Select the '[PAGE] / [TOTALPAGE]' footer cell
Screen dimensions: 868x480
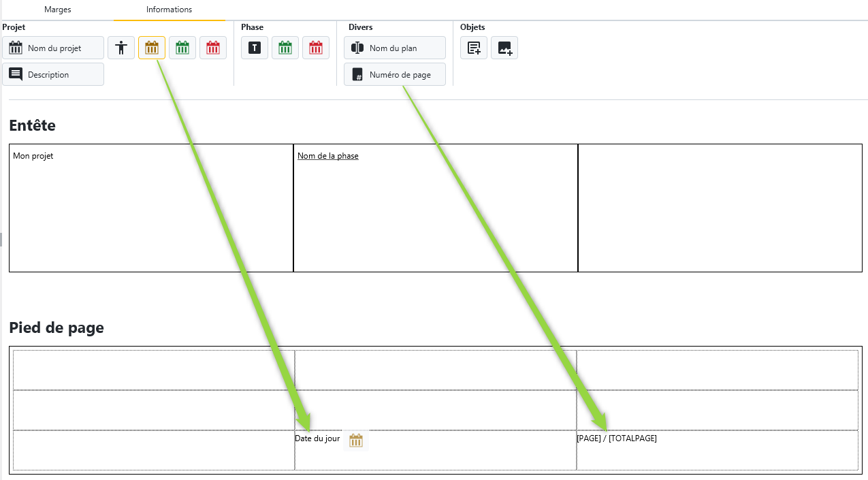(x=717, y=449)
